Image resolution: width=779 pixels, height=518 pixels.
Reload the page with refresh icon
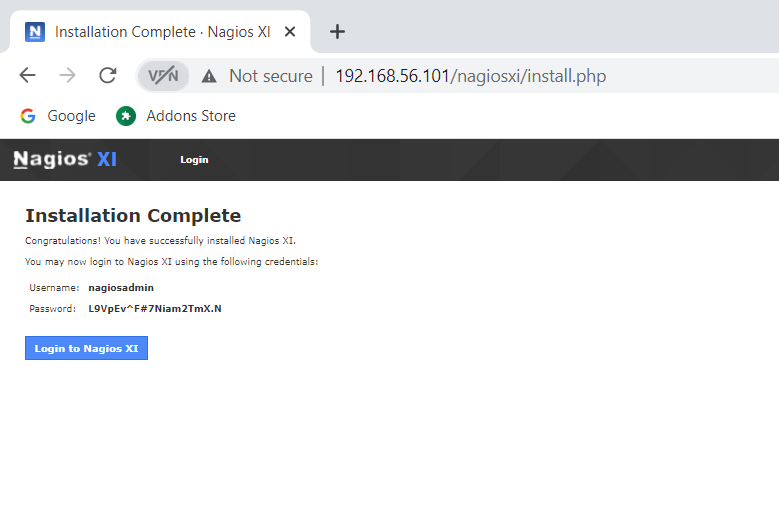click(x=107, y=75)
